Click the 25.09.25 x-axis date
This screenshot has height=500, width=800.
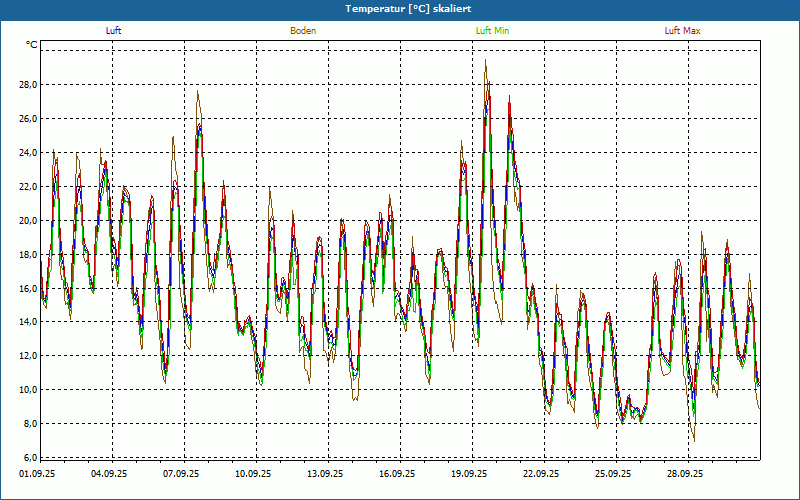point(613,475)
